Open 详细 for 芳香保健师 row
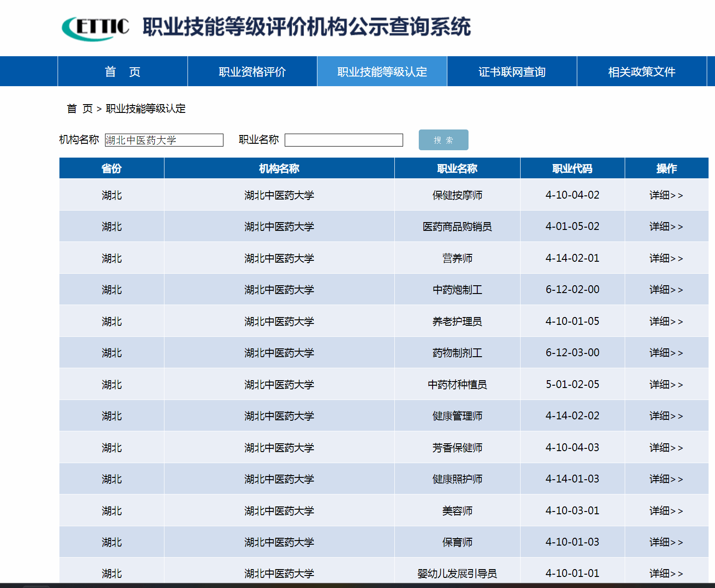Image resolution: width=715 pixels, height=588 pixels. pyautogui.click(x=666, y=448)
